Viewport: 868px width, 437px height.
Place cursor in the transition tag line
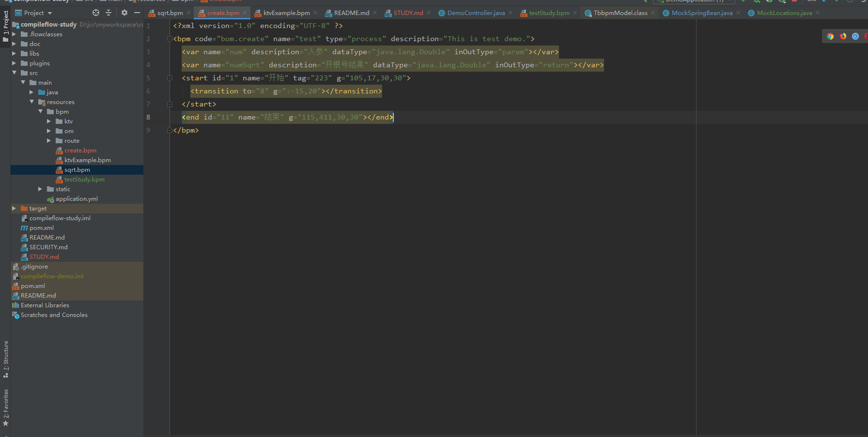(286, 91)
